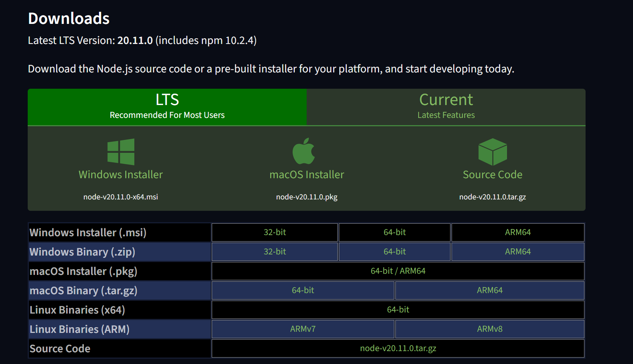Viewport: 633px width, 364px height.
Task: Click the Downloads heading
Action: tap(69, 19)
